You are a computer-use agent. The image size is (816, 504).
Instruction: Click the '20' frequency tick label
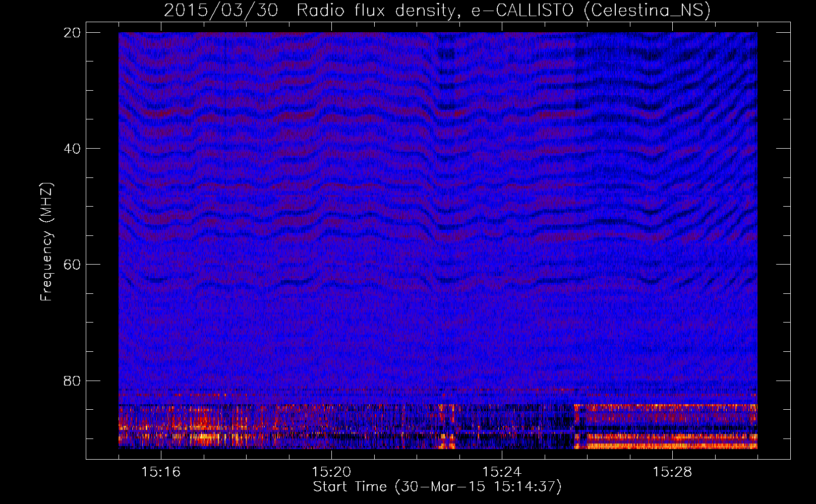72,33
